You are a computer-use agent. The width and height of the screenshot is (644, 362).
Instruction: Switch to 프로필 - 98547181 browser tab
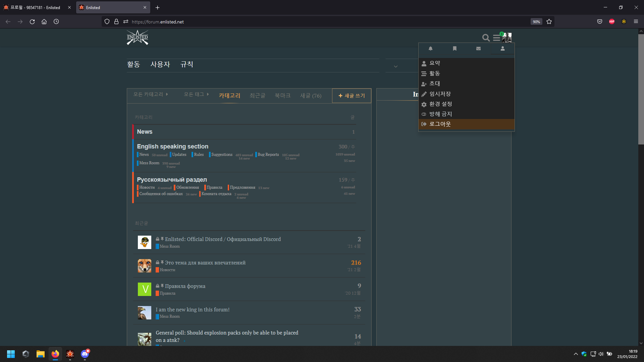[37, 8]
